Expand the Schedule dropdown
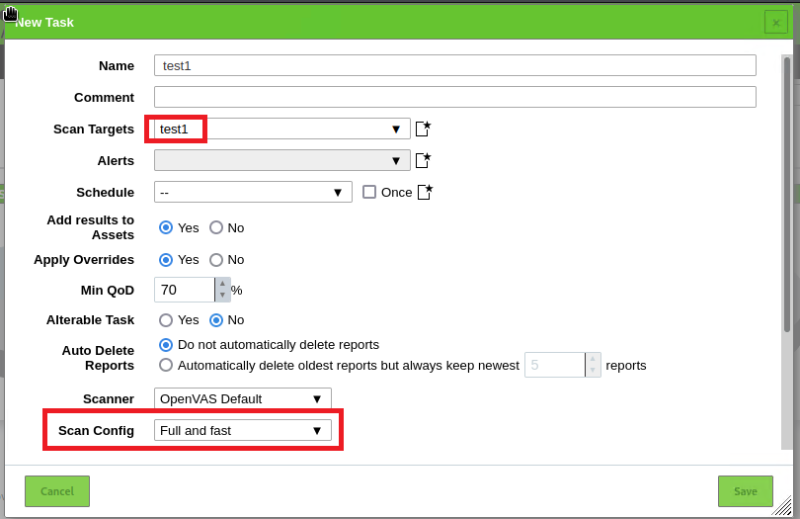This screenshot has width=800, height=519. (x=253, y=192)
